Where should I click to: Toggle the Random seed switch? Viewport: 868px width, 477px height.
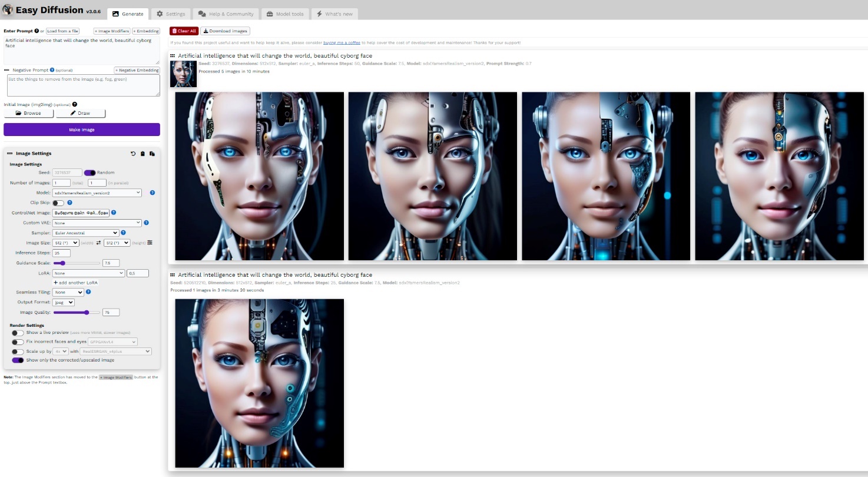(x=90, y=173)
